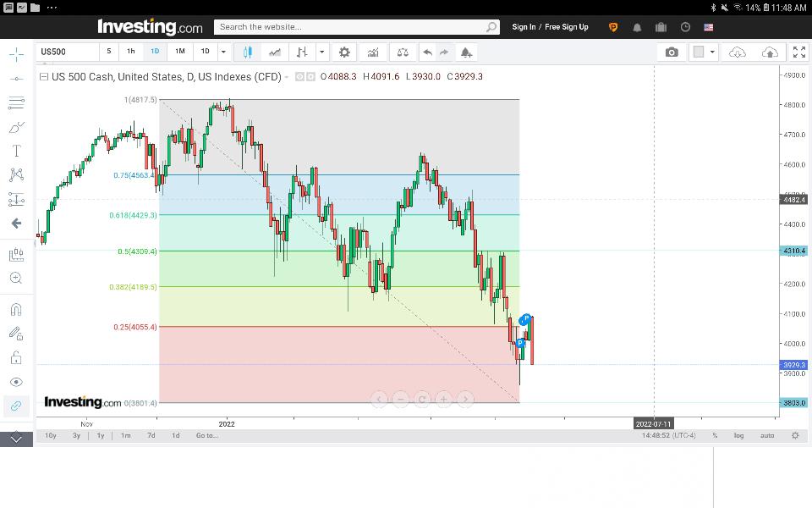Open the measure ruler tool
812x508 pixels.
(x=16, y=255)
